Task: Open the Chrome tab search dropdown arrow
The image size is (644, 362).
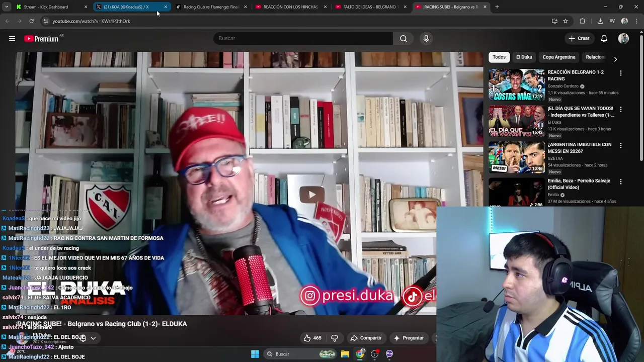Action: (7, 7)
